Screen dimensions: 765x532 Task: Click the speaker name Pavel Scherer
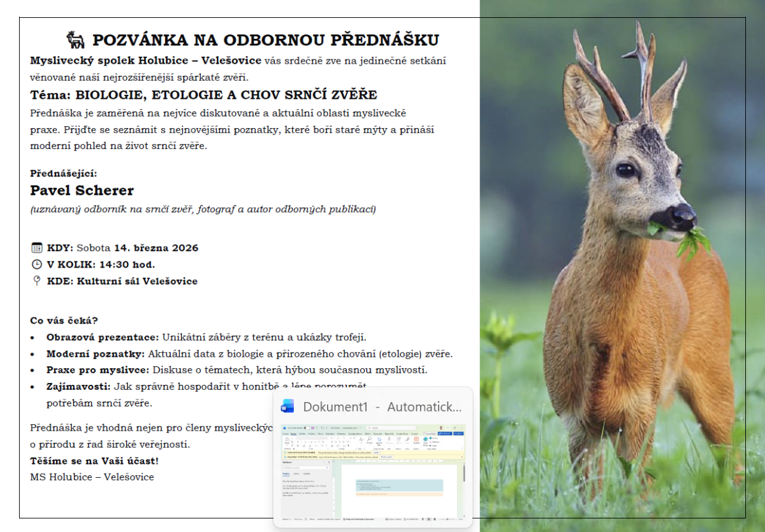[x=82, y=191]
